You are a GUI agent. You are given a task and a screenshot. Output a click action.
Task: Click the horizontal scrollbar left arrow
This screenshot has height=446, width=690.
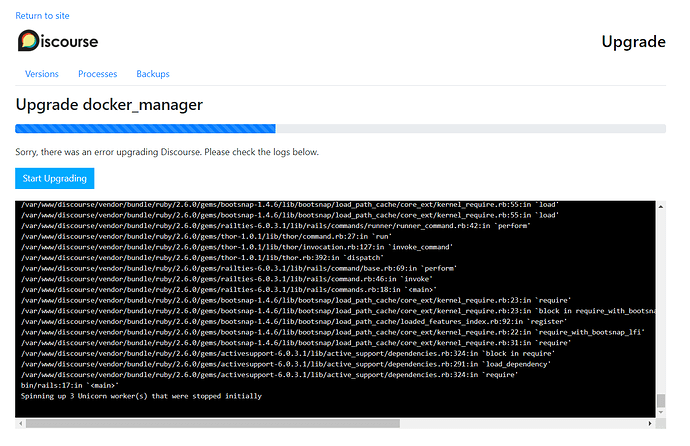[x=20, y=424]
